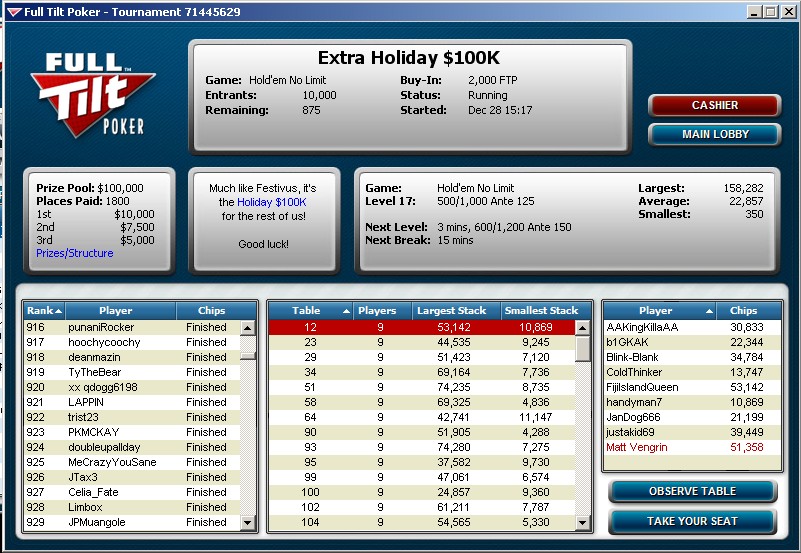Click Observe Table button
Viewport: 801px width, 553px height.
(692, 491)
